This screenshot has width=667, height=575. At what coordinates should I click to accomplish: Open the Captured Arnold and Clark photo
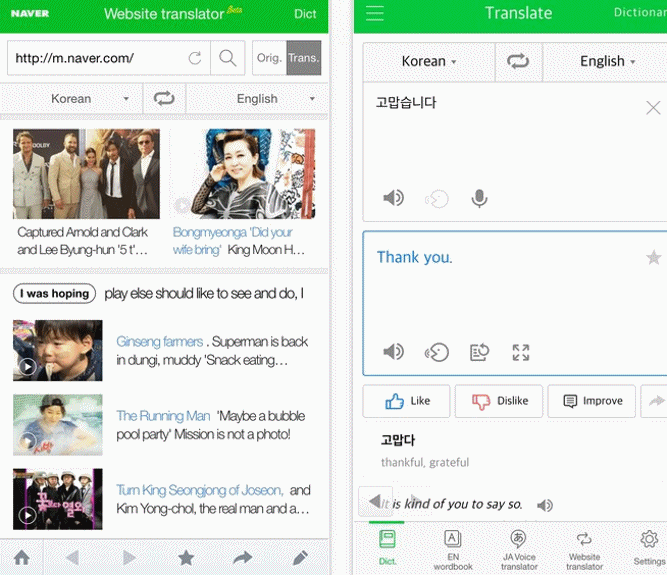pos(86,174)
